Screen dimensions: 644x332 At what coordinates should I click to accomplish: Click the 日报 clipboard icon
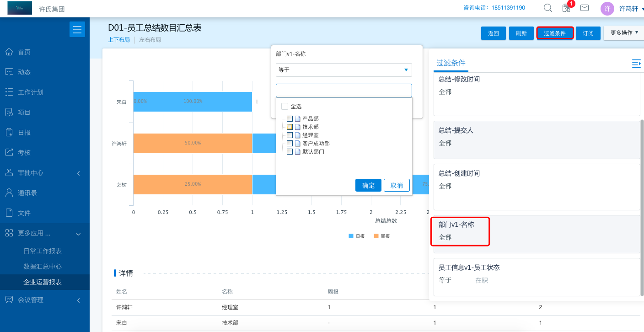click(9, 132)
